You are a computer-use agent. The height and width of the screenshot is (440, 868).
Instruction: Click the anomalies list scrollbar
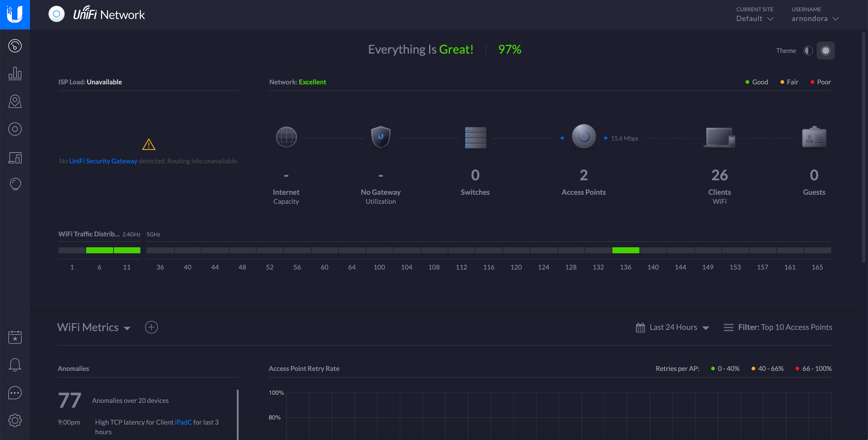click(238, 414)
